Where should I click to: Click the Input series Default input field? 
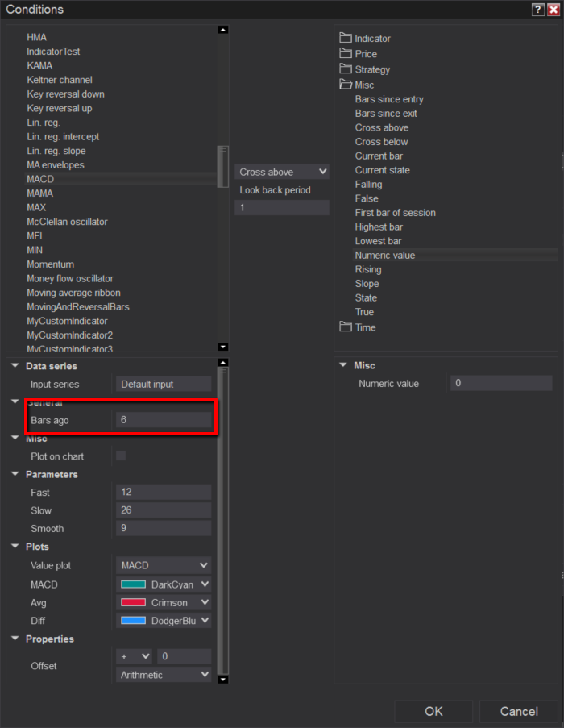tap(164, 384)
